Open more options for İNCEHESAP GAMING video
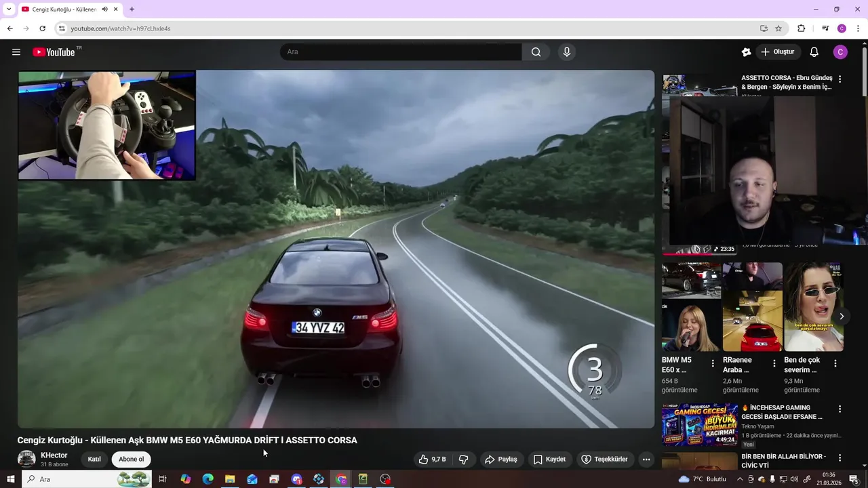The width and height of the screenshot is (868, 488). coord(840,409)
